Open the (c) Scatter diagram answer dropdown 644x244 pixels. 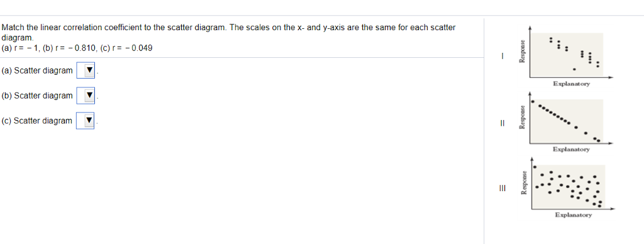[x=86, y=121]
